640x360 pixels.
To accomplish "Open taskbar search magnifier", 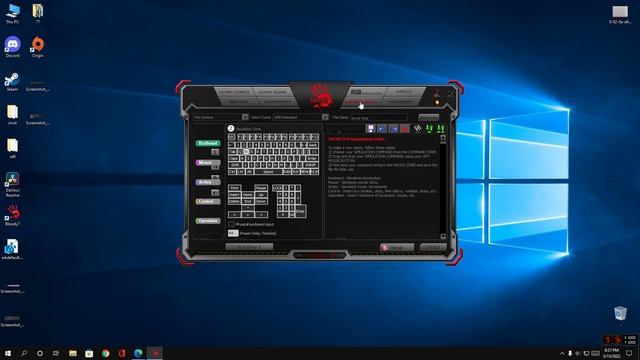I will click(24, 353).
